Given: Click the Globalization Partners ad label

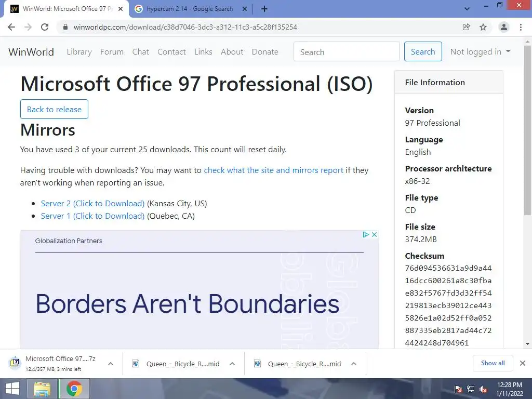Looking at the screenshot, I should click(x=69, y=241).
